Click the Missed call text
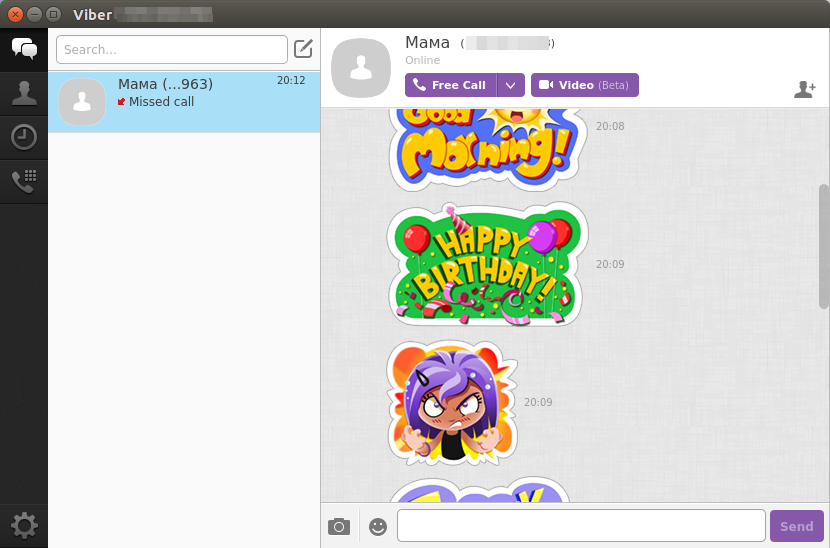This screenshot has height=548, width=830. 161,102
